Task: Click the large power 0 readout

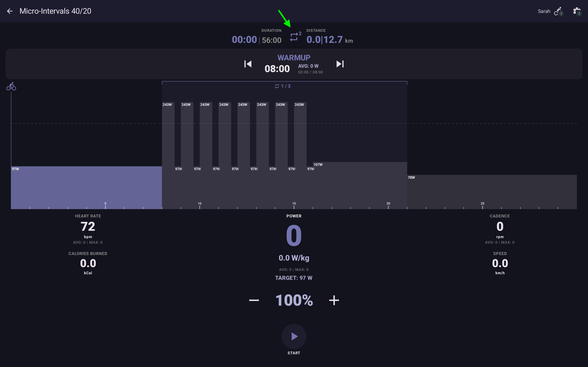Action: point(294,236)
